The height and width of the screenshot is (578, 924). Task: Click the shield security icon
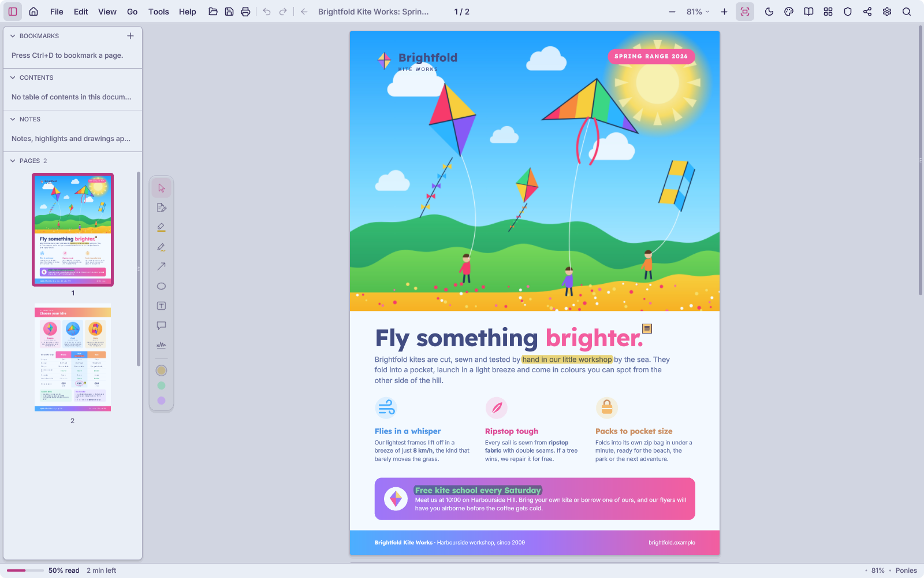(x=848, y=12)
